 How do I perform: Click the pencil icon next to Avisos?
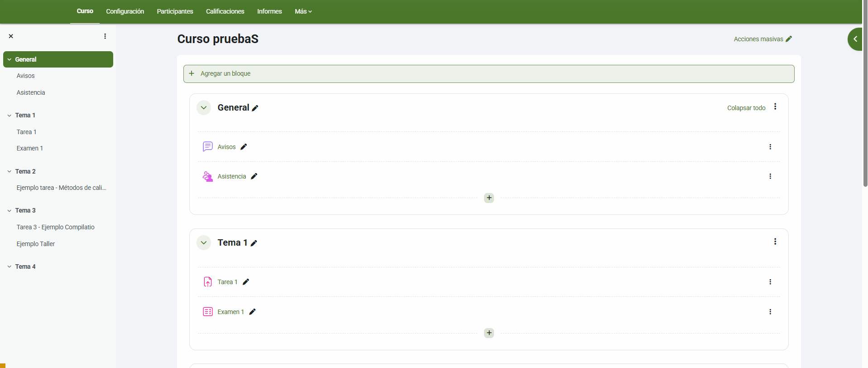(x=244, y=147)
